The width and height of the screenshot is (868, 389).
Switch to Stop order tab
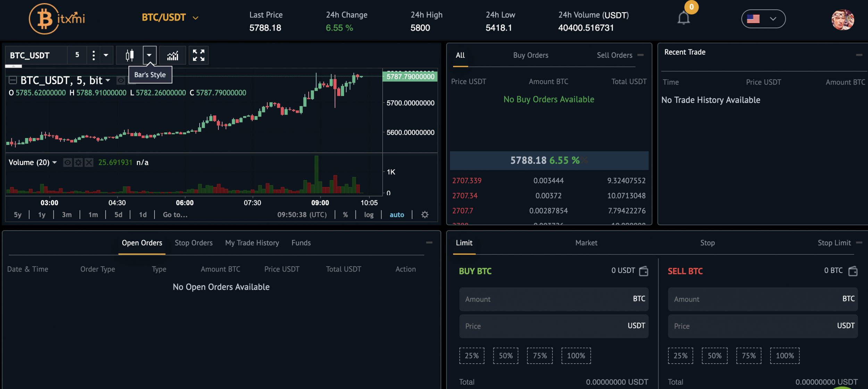click(x=708, y=243)
